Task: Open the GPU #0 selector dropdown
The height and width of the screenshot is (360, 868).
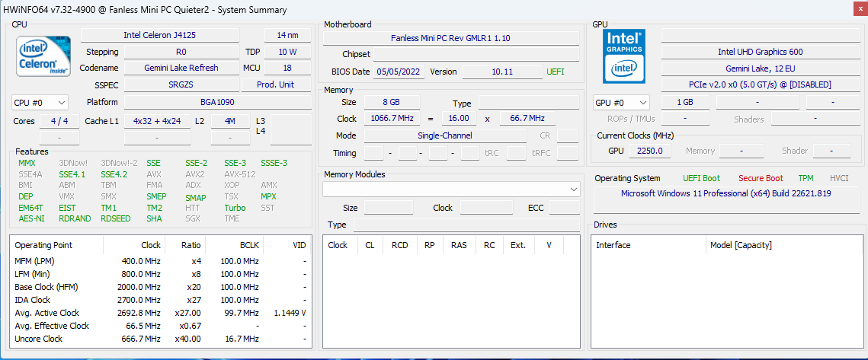Action: pyautogui.click(x=621, y=102)
